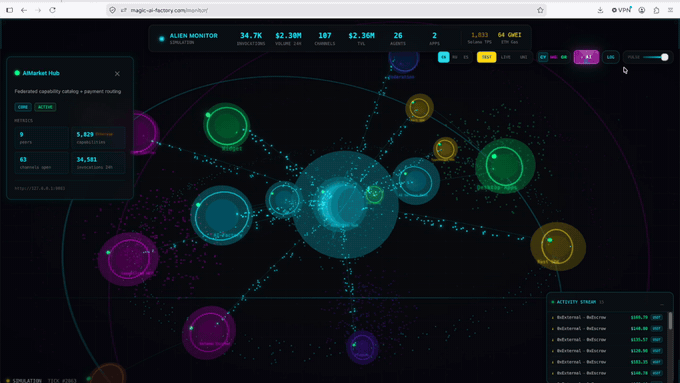This screenshot has width=680, height=383.
Task: Open the VPN extension button
Action: tap(621, 10)
